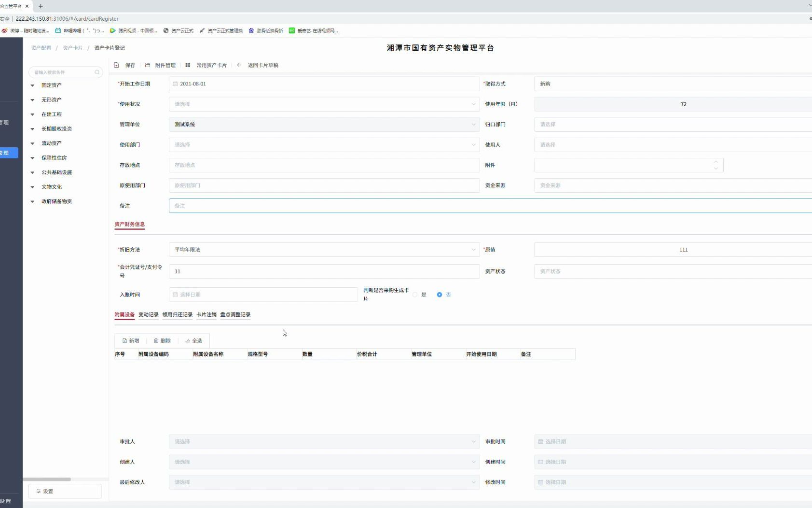Expand 保障性住房 tree node
Image resolution: width=812 pixels, height=508 pixels.
tap(32, 158)
